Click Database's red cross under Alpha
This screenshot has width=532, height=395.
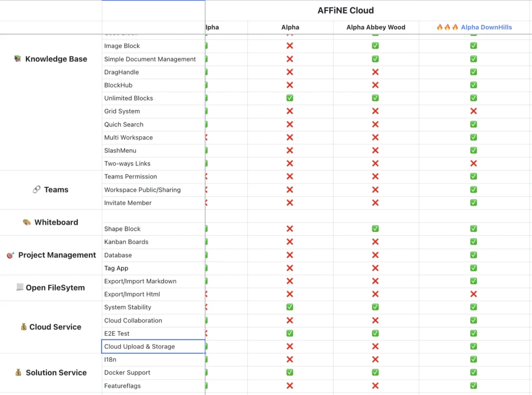pyautogui.click(x=290, y=255)
